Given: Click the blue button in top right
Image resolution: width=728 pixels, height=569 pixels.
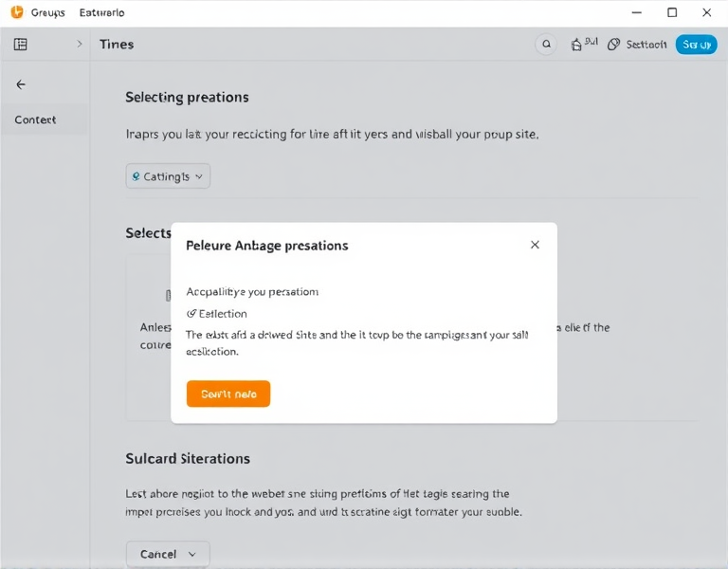Looking at the screenshot, I should tap(696, 45).
